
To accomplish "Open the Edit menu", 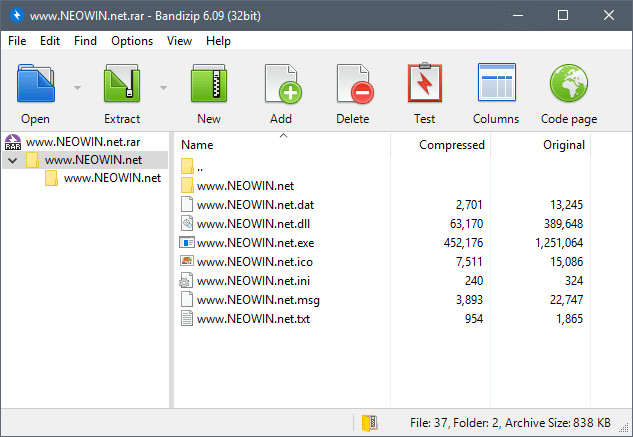I will 50,41.
